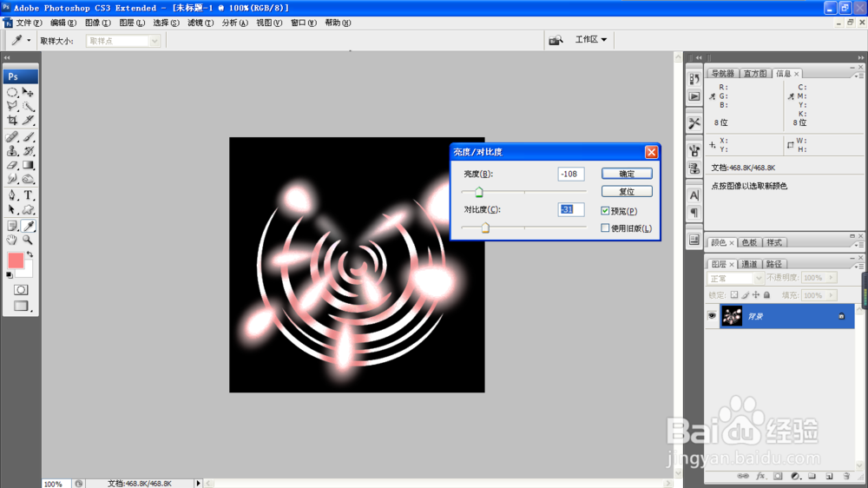This screenshot has height=488, width=868.
Task: Select the Path Selection arrow tool
Action: (12, 209)
